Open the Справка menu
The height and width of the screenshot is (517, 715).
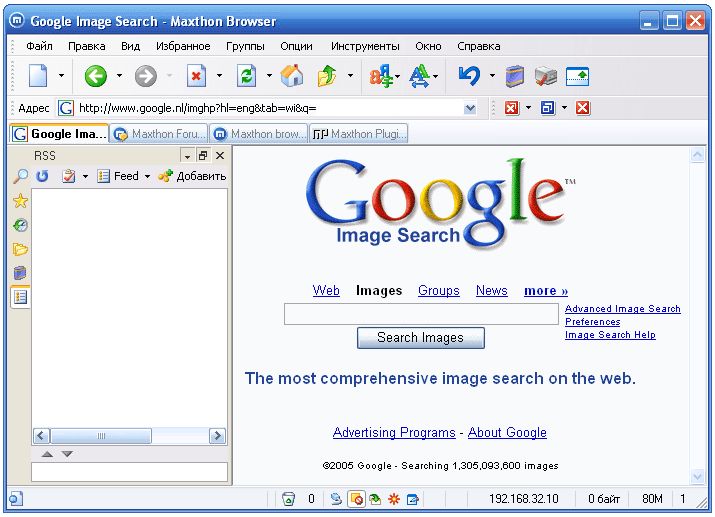pyautogui.click(x=479, y=46)
